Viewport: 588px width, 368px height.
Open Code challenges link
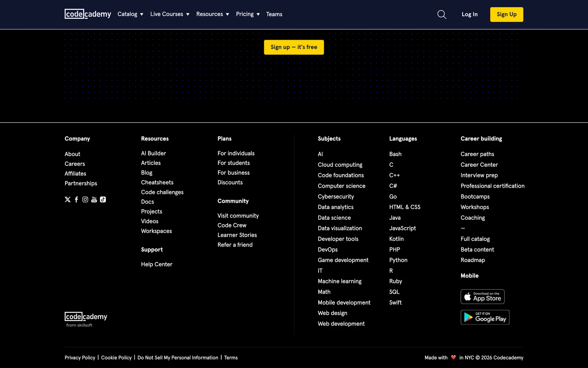point(162,192)
